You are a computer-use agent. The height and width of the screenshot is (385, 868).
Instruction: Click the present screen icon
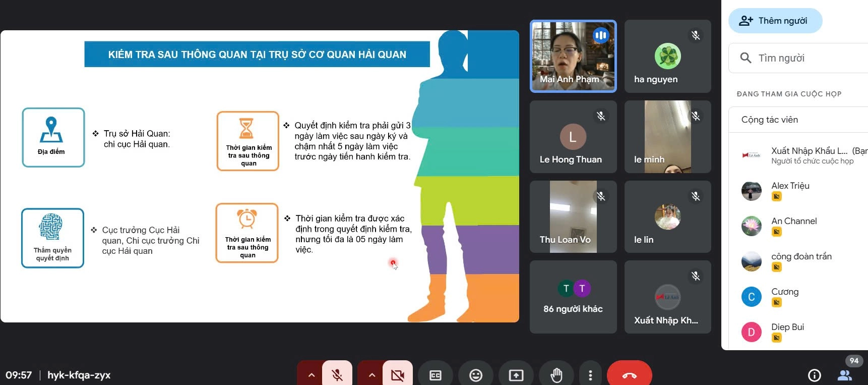(516, 375)
